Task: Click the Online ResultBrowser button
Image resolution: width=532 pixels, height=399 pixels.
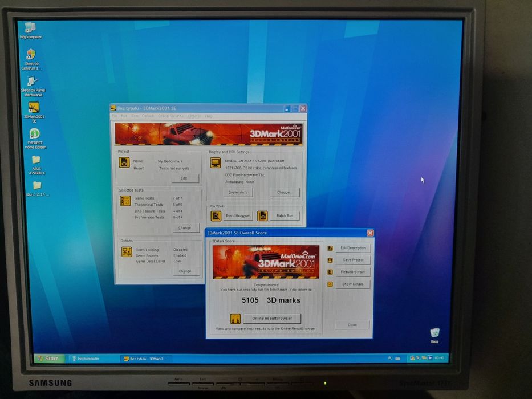Action: (272, 318)
